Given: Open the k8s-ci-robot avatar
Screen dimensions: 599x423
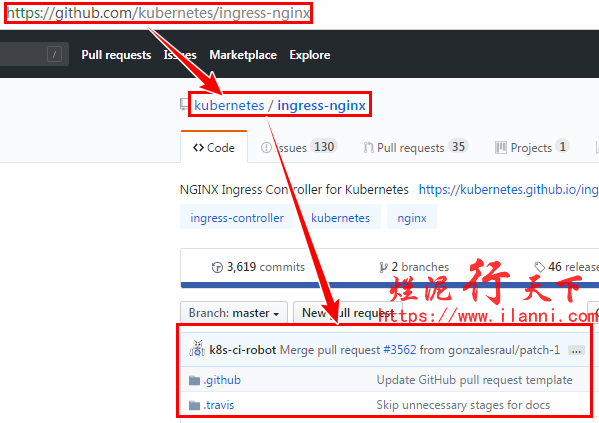Looking at the screenshot, I should coord(197,348).
